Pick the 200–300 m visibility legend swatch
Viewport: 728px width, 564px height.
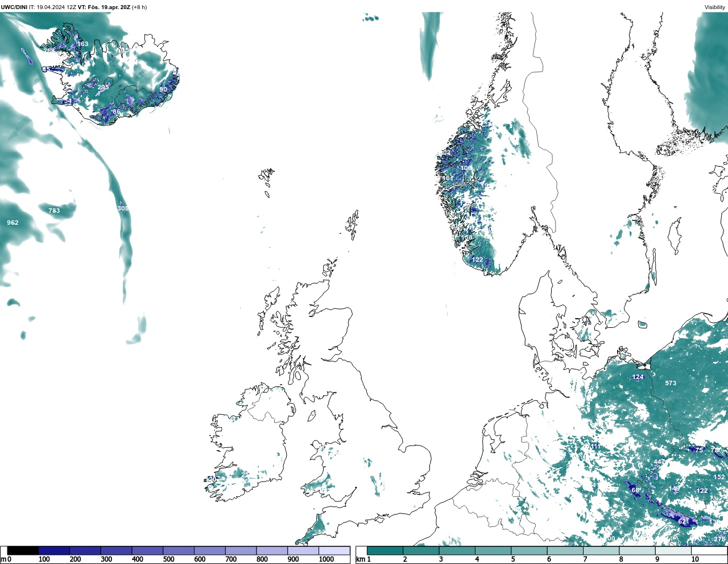tap(85, 551)
